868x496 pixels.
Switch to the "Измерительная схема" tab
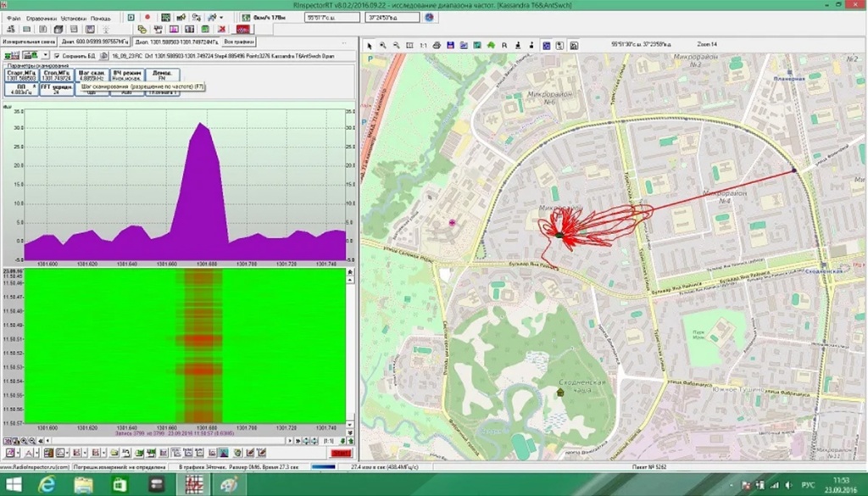[x=28, y=41]
